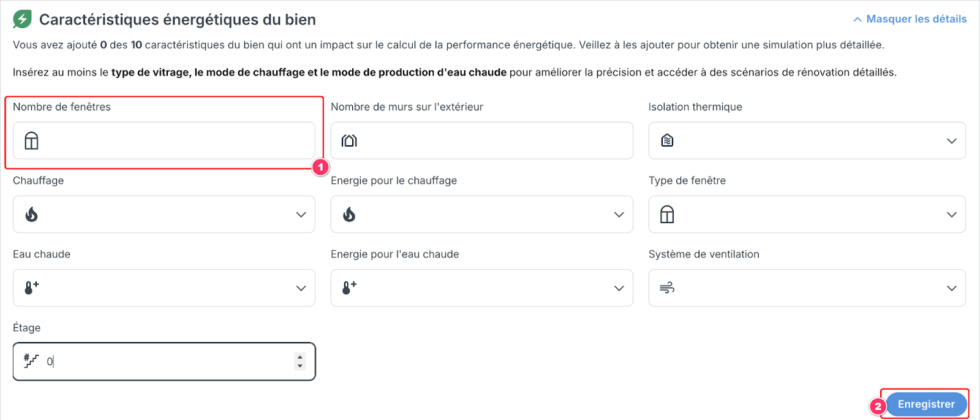
Task: Open the Isolation thermique dropdown
Action: point(807,140)
